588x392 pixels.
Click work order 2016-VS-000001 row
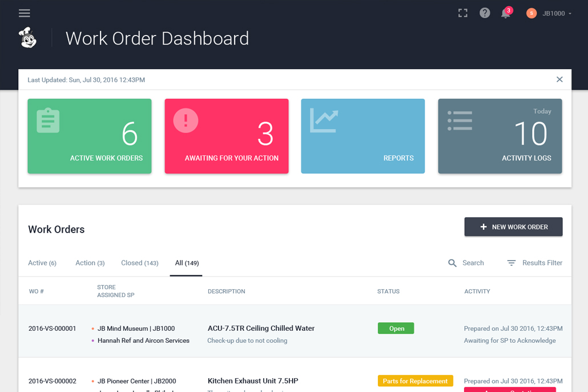(x=52, y=329)
